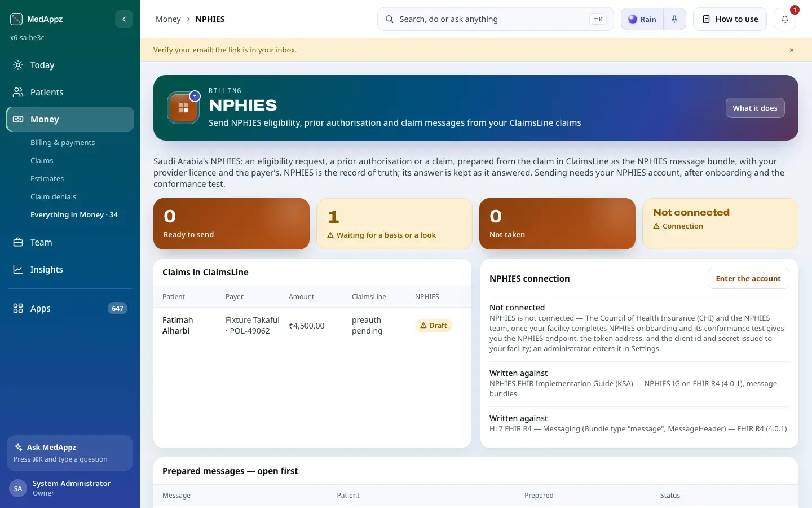Viewport: 812px width, 508px height.
Task: Click the purple Rain orb icon
Action: pyautogui.click(x=633, y=19)
